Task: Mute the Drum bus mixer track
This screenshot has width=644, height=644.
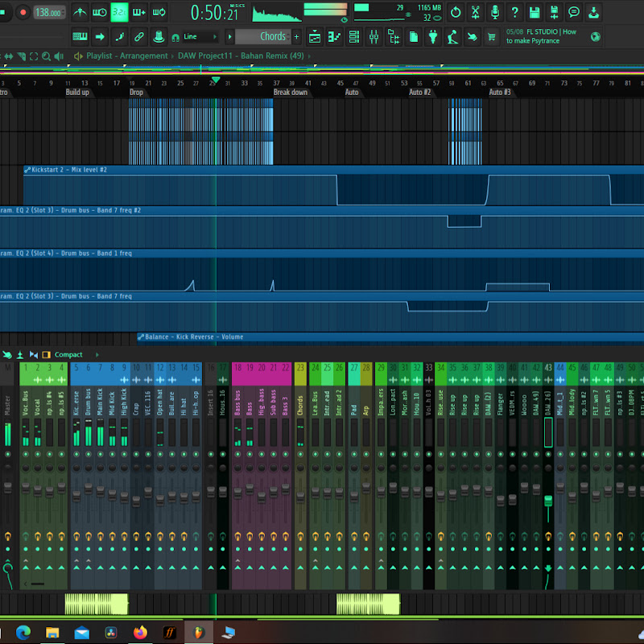Action: [88, 454]
